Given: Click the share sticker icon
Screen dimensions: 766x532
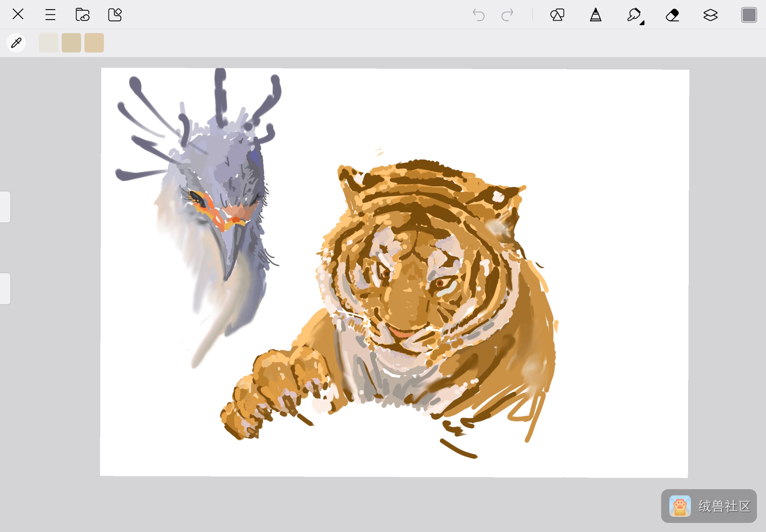Looking at the screenshot, I should pos(115,15).
